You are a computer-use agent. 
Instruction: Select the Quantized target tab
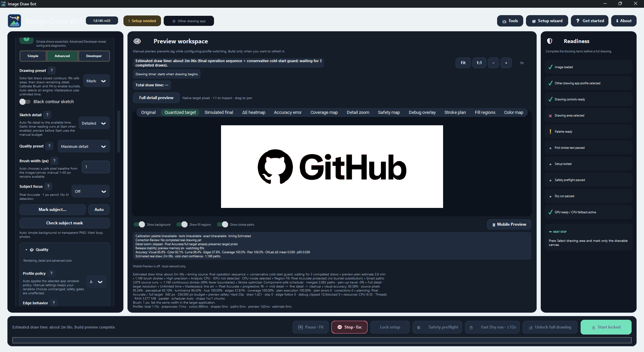tap(180, 113)
